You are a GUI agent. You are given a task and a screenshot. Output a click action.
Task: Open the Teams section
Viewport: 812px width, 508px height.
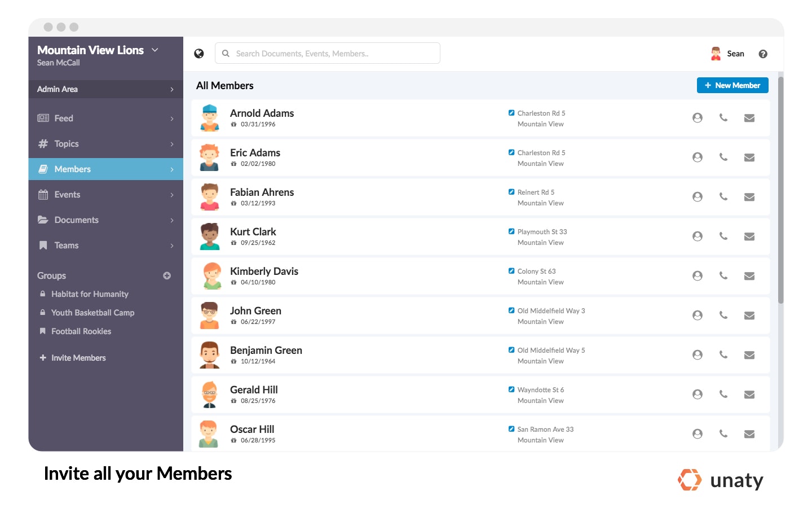point(106,246)
